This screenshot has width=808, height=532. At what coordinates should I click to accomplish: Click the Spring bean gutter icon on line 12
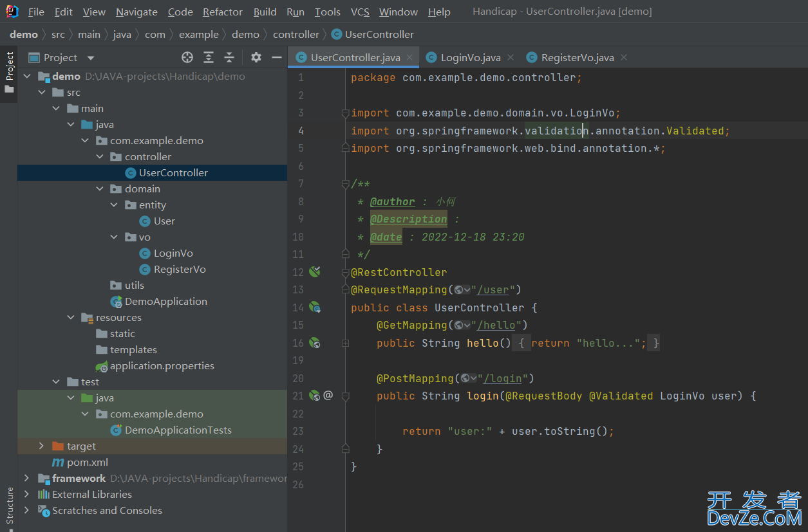pos(315,272)
